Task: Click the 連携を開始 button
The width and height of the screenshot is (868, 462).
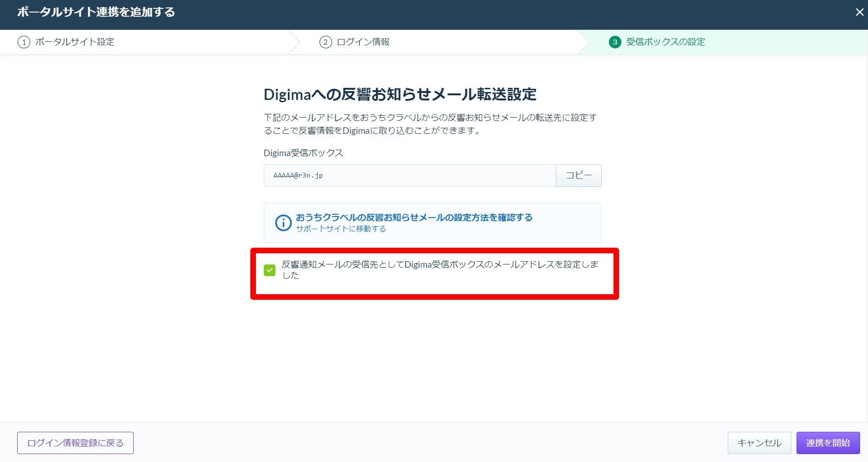Action: coord(828,443)
